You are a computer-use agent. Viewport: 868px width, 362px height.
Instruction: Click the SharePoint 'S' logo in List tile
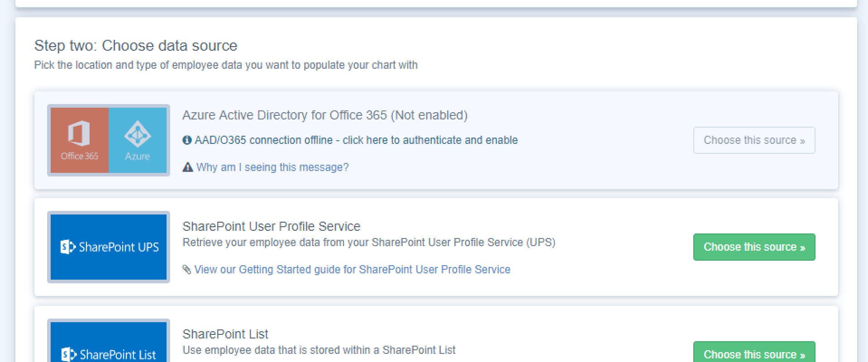[68, 355]
